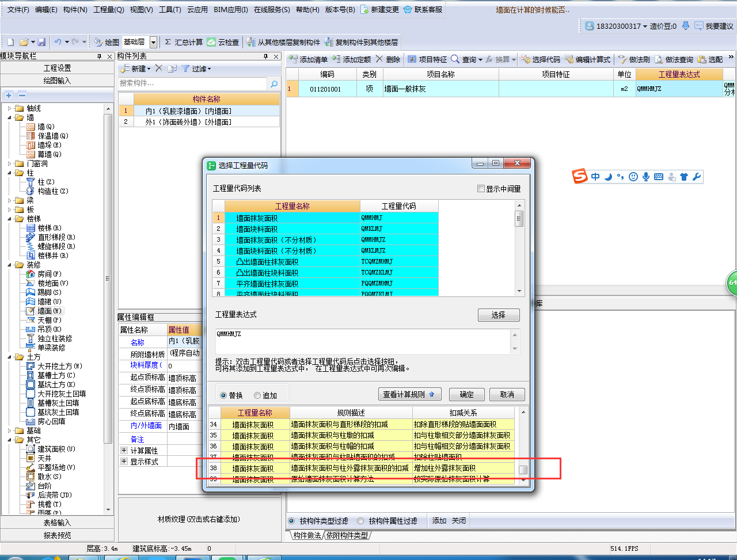Click the plus expand-all icon in navigation pane
Screen dimensions: 737x560
(x=9, y=95)
